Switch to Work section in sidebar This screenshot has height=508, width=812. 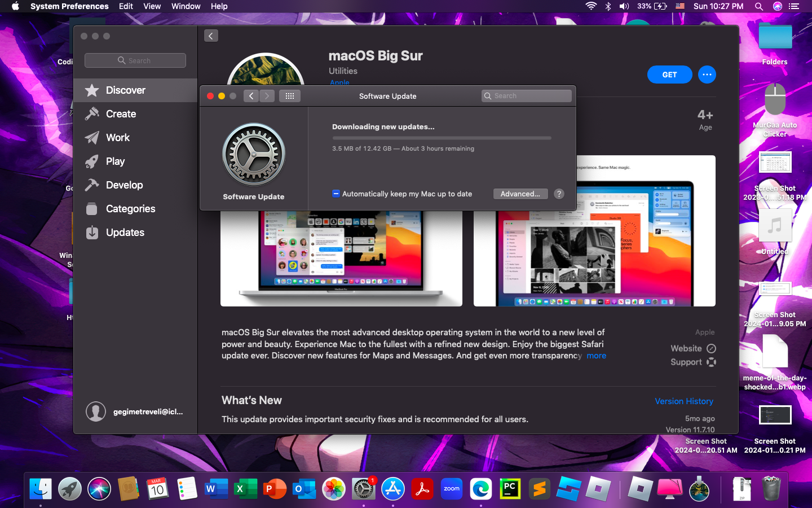click(x=135, y=138)
